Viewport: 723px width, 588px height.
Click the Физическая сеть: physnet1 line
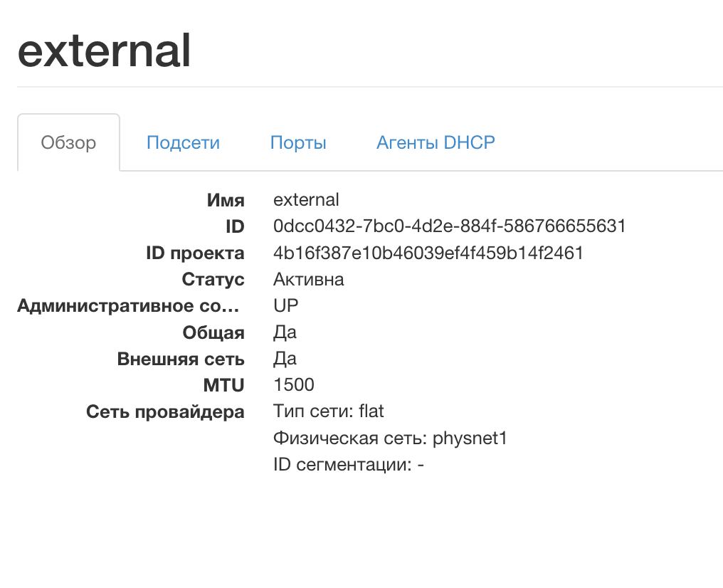[390, 438]
